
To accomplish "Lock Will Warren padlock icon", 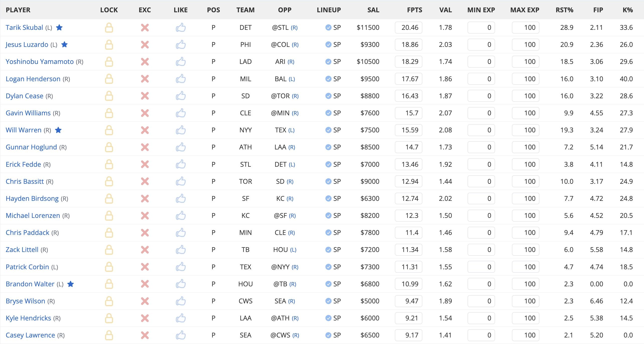I will click(x=109, y=130).
